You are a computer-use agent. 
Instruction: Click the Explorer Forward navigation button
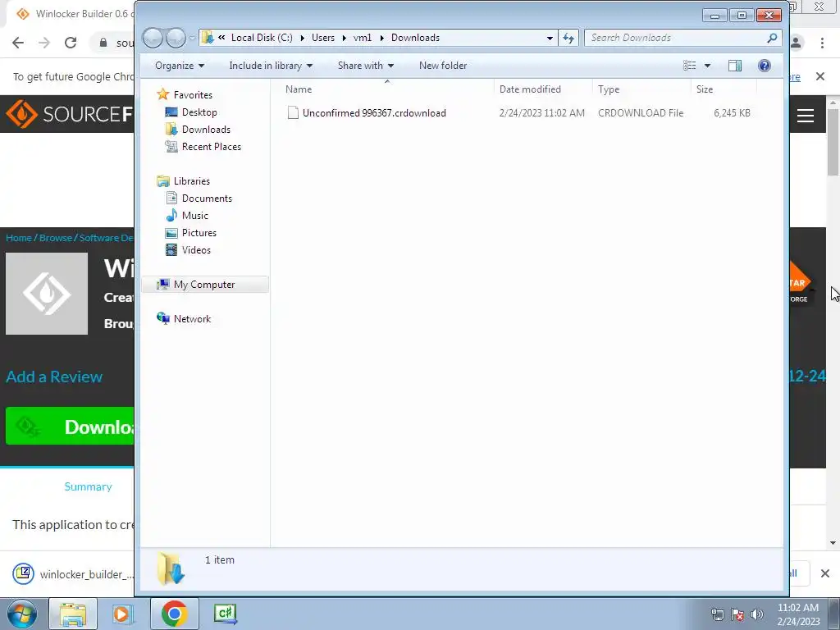coord(176,38)
